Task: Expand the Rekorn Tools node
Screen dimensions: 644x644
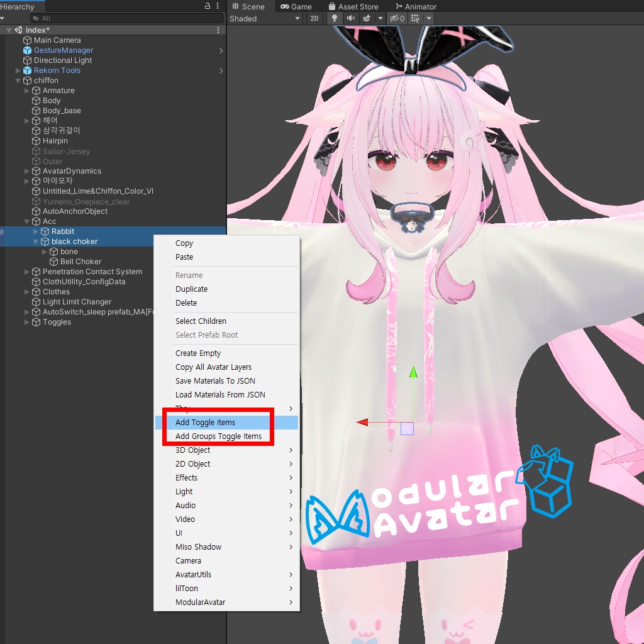Action: point(18,70)
